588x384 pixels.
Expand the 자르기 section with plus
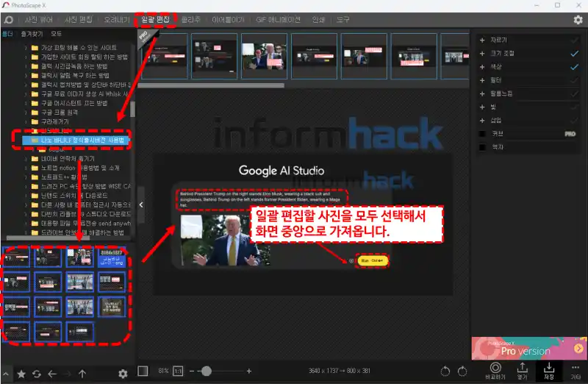pos(482,40)
